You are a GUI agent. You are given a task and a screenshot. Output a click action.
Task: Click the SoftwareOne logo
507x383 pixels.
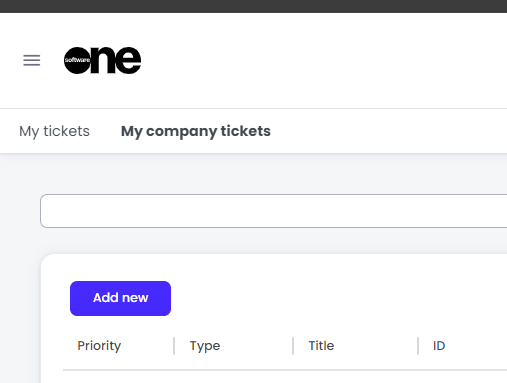102,60
